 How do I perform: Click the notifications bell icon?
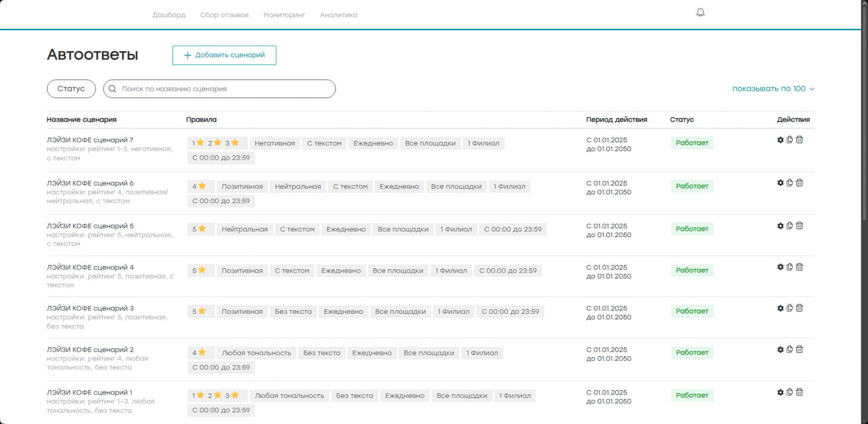pos(701,13)
